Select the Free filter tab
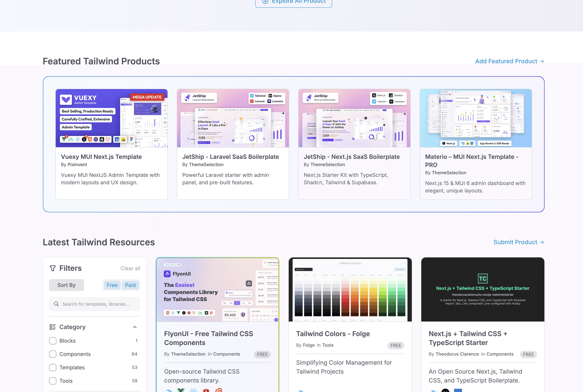583x392 pixels. click(x=112, y=285)
